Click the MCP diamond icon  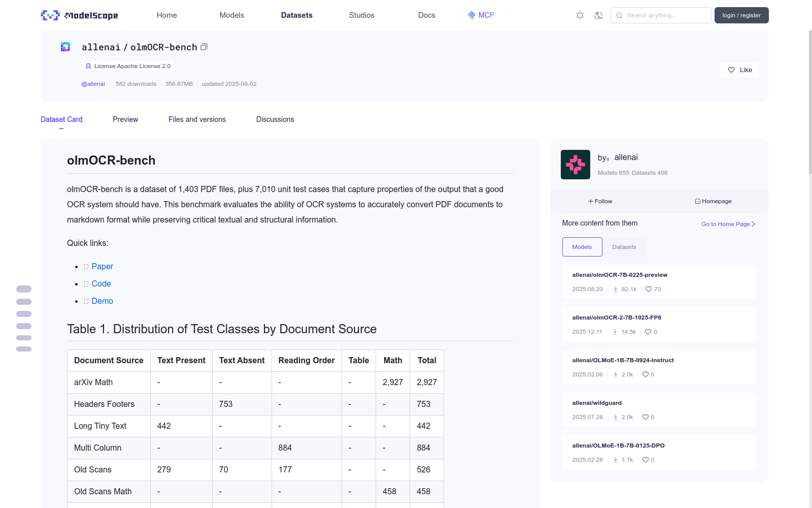[x=471, y=15]
